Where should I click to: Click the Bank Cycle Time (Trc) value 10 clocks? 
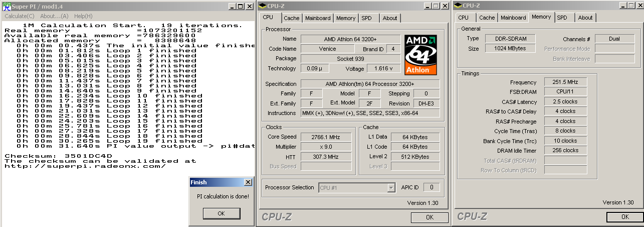point(565,141)
